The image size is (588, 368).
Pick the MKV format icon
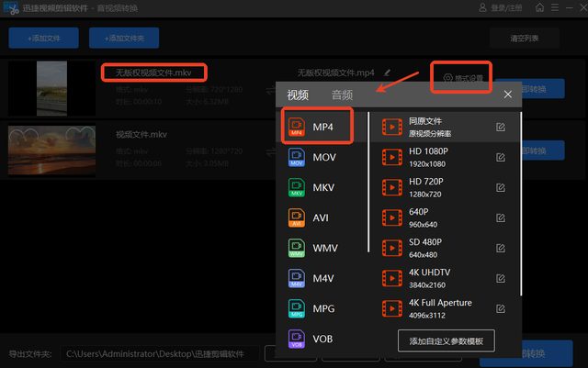296,187
